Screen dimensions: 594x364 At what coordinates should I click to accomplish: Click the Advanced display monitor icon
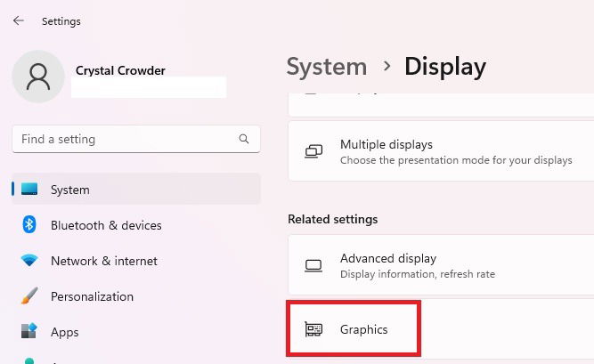(x=313, y=265)
